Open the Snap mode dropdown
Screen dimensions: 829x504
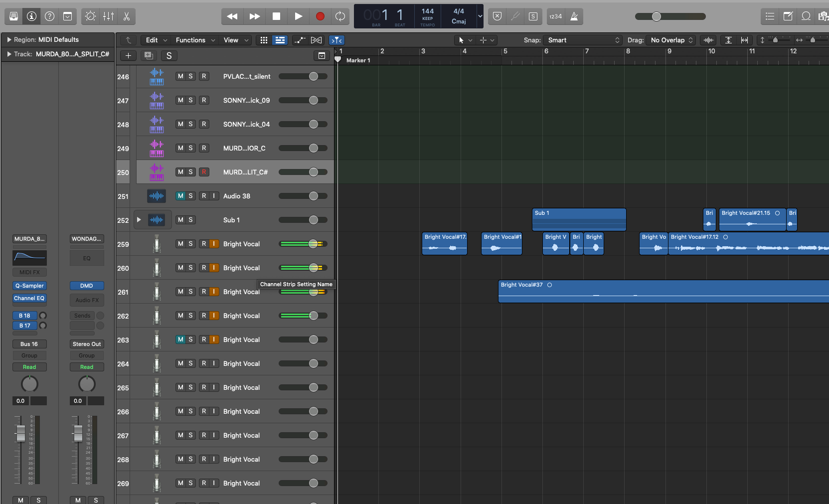click(x=583, y=40)
